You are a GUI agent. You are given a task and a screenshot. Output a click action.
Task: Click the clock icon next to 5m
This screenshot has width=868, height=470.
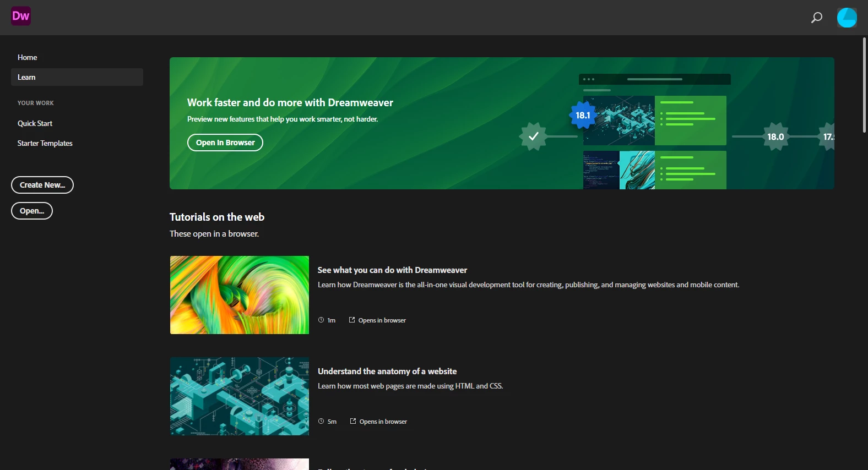321,421
